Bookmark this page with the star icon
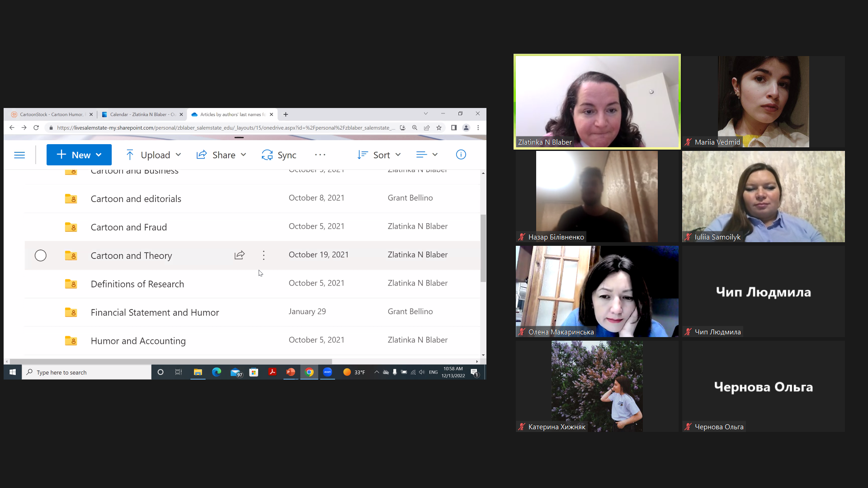 (439, 128)
